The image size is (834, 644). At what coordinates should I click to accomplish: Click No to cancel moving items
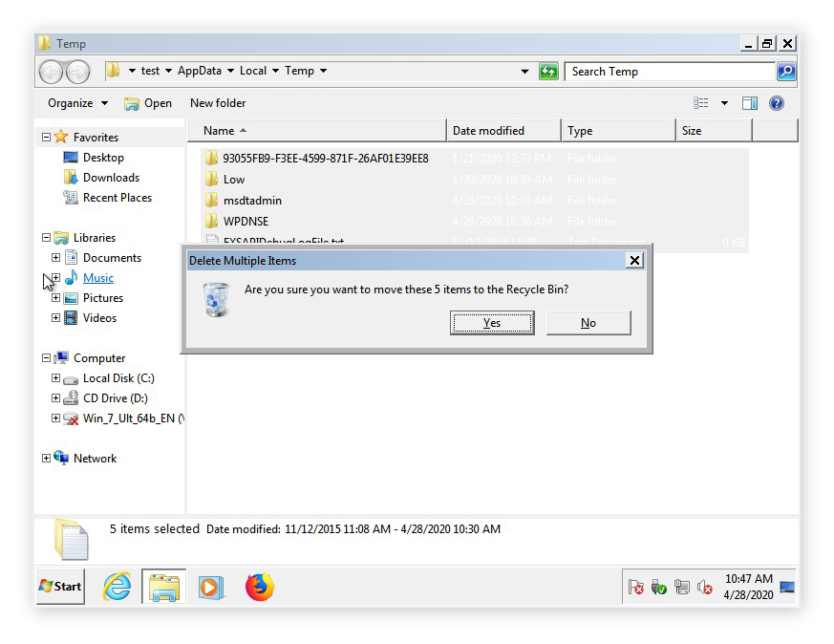[588, 322]
